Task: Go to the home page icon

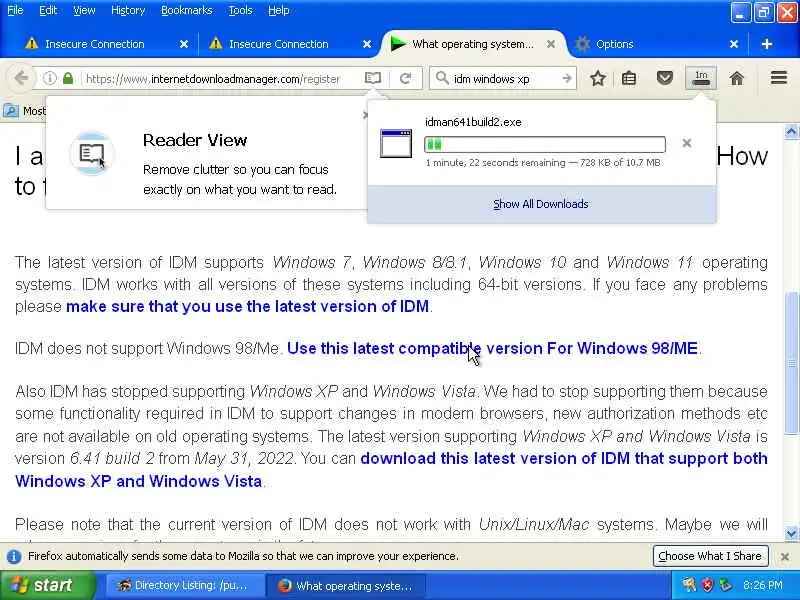Action: point(737,79)
